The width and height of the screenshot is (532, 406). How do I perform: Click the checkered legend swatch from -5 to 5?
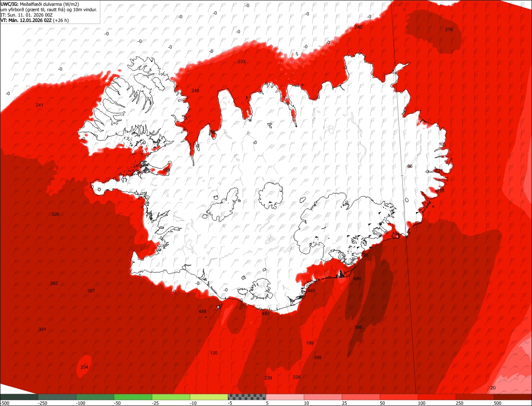(x=247, y=397)
